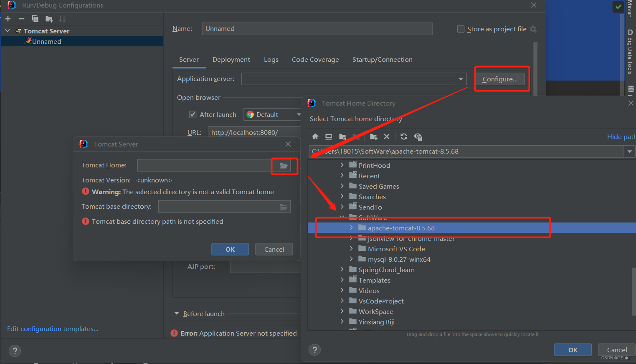The height and width of the screenshot is (364, 636).
Task: Expand SpringCloud_learn folder chevron
Action: pos(342,269)
